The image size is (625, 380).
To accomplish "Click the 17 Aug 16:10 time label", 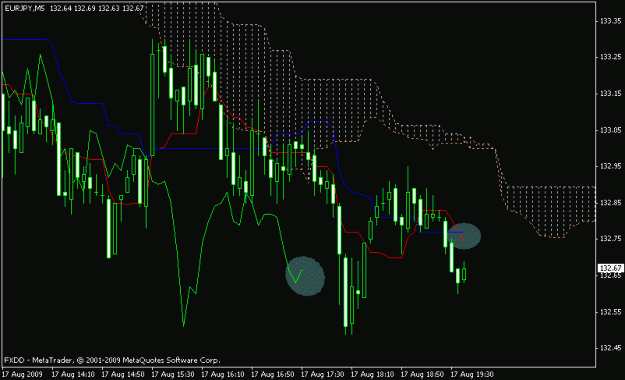I will pyautogui.click(x=223, y=374).
